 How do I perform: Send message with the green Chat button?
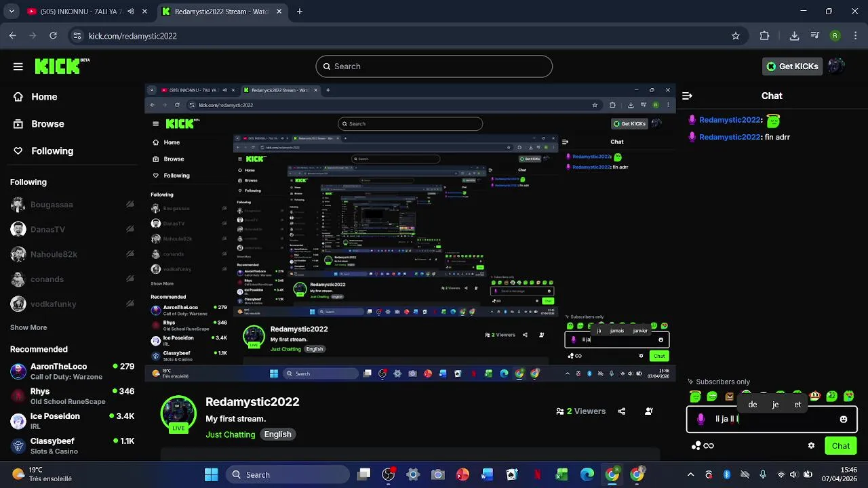(841, 446)
